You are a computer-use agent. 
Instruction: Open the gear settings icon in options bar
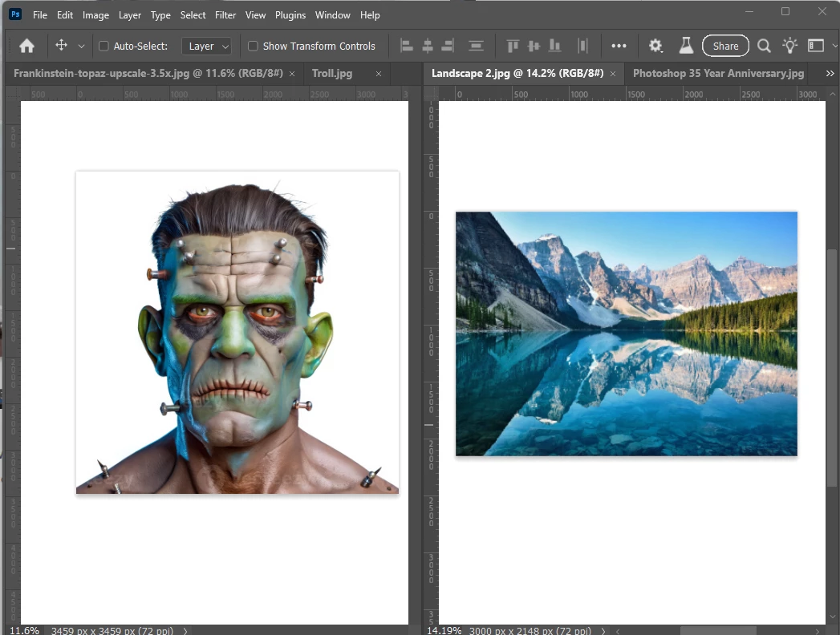[655, 46]
